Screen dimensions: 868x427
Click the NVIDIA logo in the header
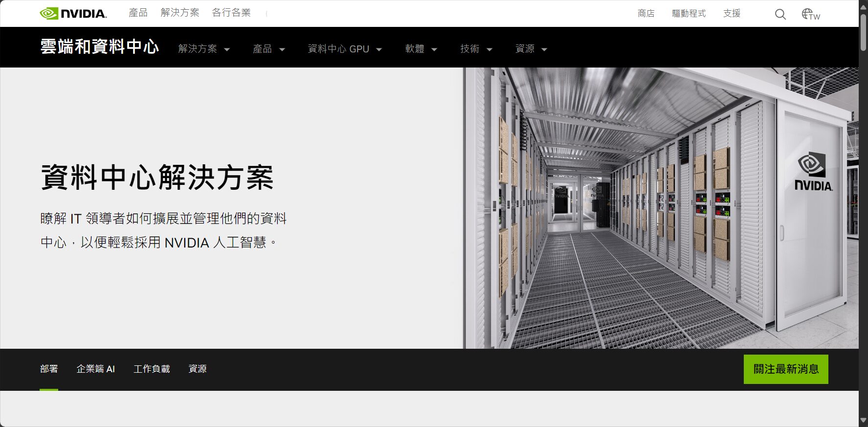pos(73,13)
